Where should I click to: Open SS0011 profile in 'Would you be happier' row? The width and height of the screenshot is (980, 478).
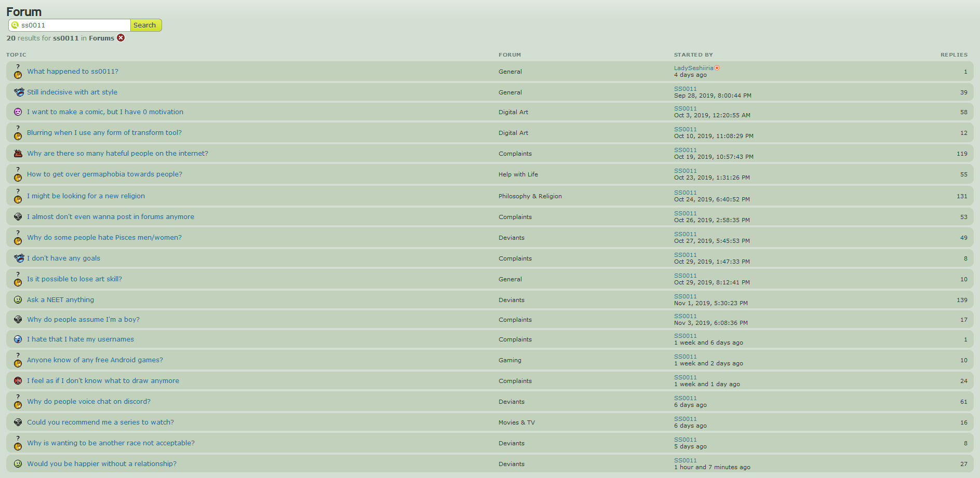685,460
